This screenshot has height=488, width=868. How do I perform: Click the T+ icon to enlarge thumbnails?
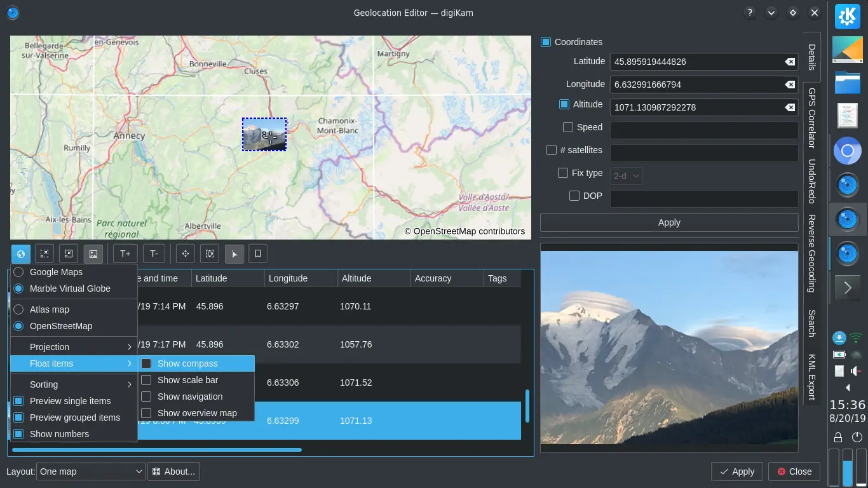click(125, 254)
